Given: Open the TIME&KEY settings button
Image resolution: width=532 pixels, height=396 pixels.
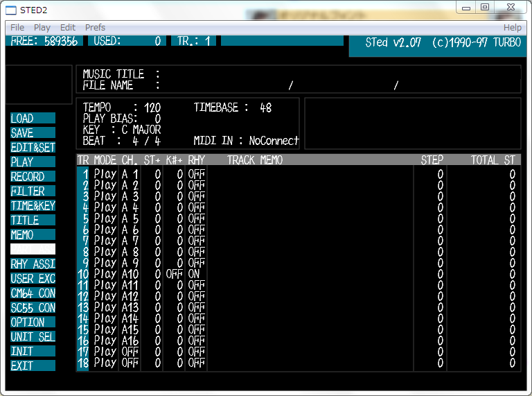Looking at the screenshot, I should point(33,206).
